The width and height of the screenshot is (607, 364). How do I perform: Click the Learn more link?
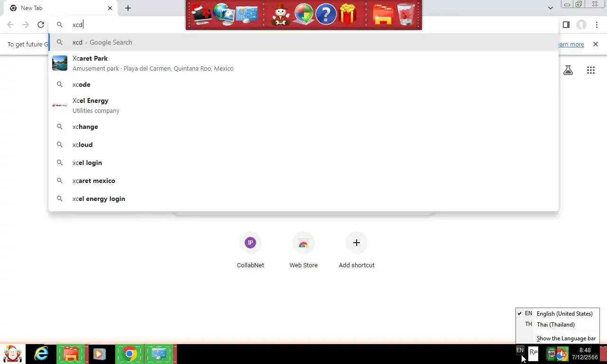(571, 44)
